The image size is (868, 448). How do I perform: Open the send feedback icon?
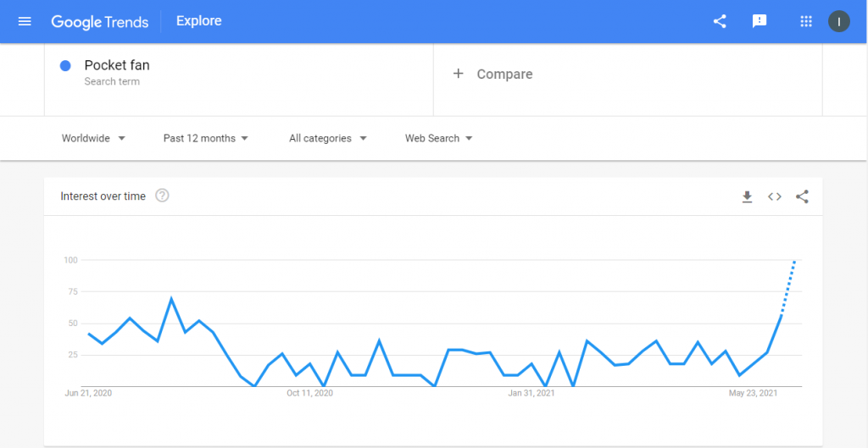759,21
